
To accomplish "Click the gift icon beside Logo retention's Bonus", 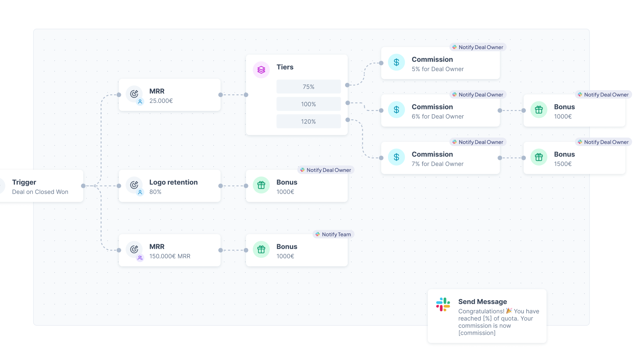I will click(261, 185).
